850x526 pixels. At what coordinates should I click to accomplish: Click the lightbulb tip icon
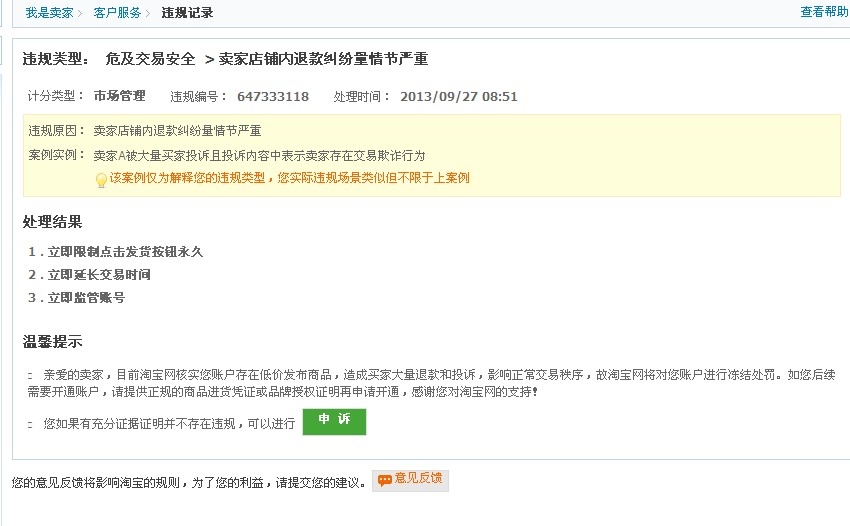[101, 180]
